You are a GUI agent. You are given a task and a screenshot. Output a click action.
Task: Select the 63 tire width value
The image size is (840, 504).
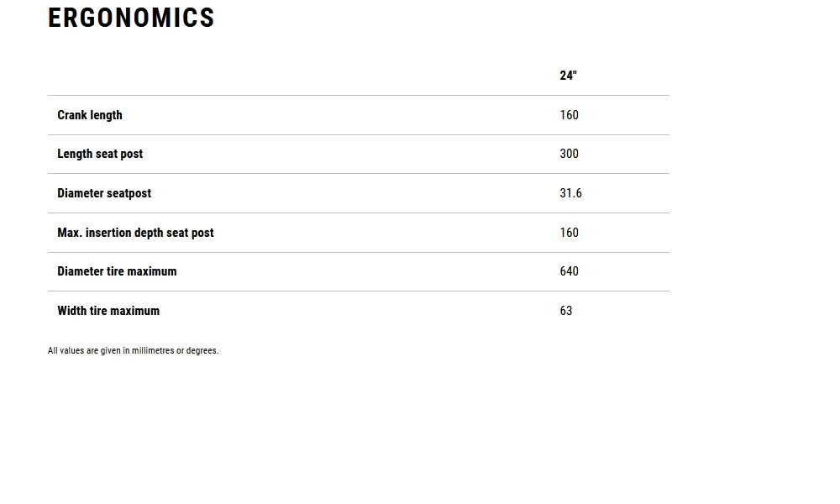coord(566,311)
